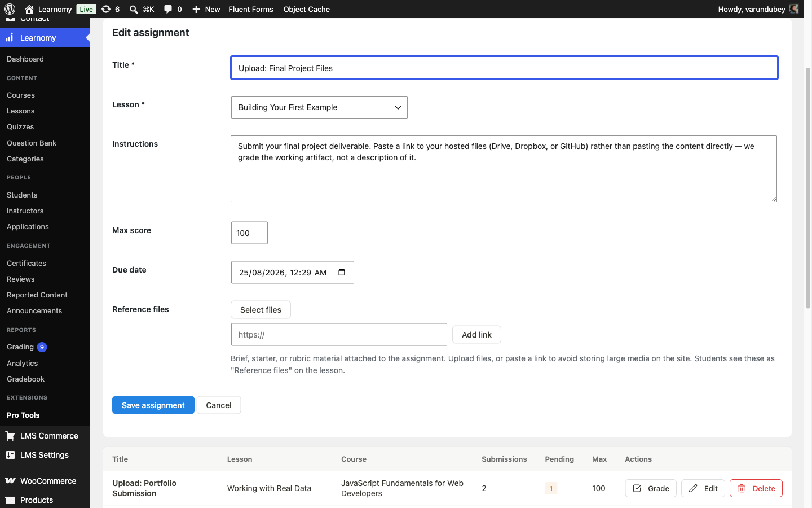Open the due date calendar picker icon

tap(342, 273)
